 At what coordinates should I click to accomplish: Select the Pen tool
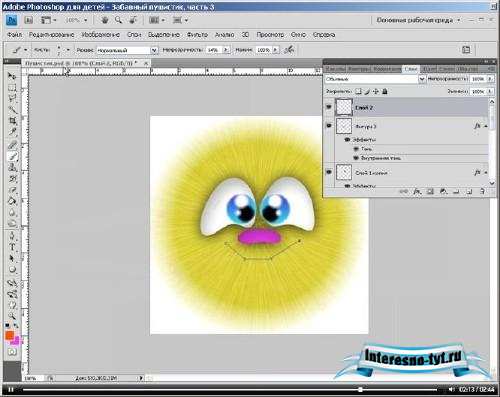(x=12, y=236)
